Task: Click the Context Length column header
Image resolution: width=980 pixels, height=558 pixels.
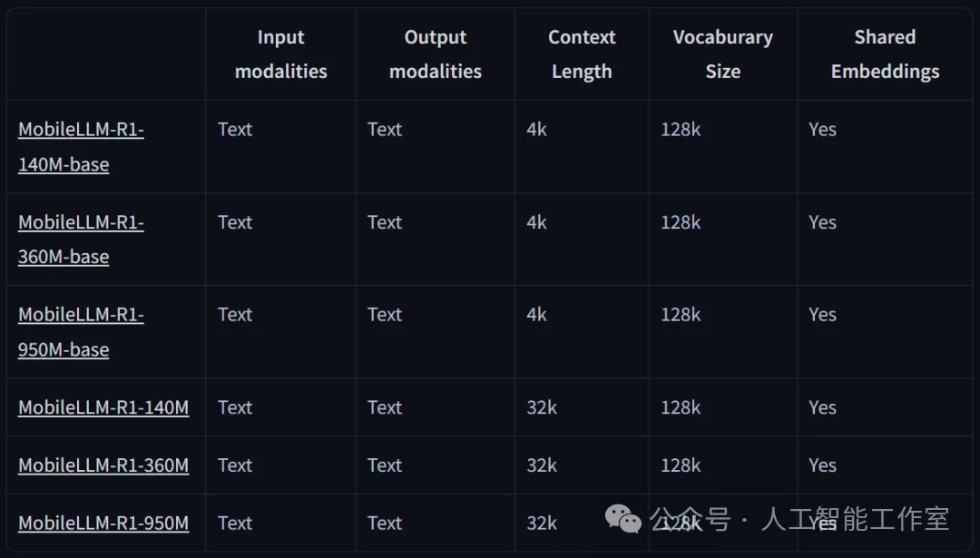Action: pyautogui.click(x=582, y=54)
